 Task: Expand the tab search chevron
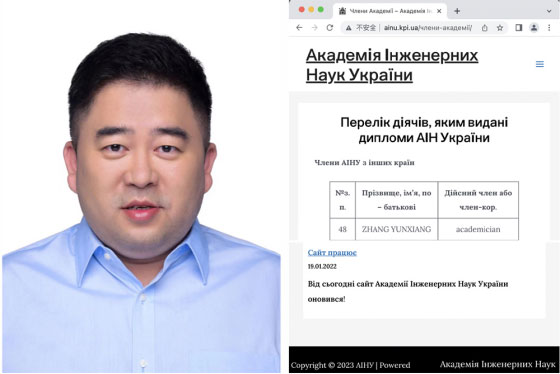(x=549, y=11)
